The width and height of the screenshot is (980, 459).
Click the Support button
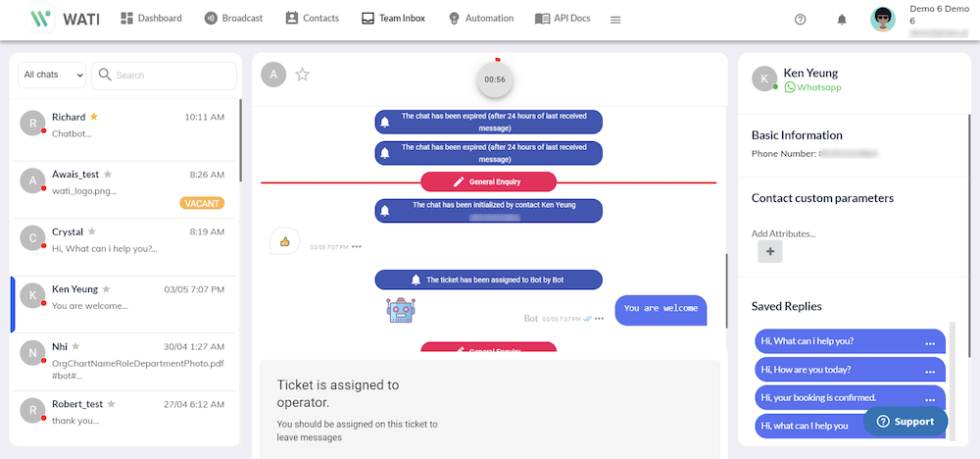(906, 421)
